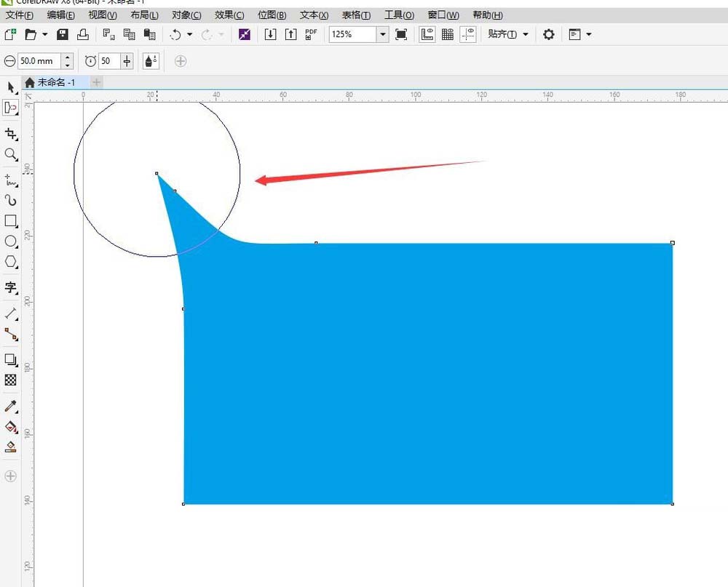The height and width of the screenshot is (587, 728).
Task: Click the application launcher icon
Action: pyautogui.click(x=575, y=34)
